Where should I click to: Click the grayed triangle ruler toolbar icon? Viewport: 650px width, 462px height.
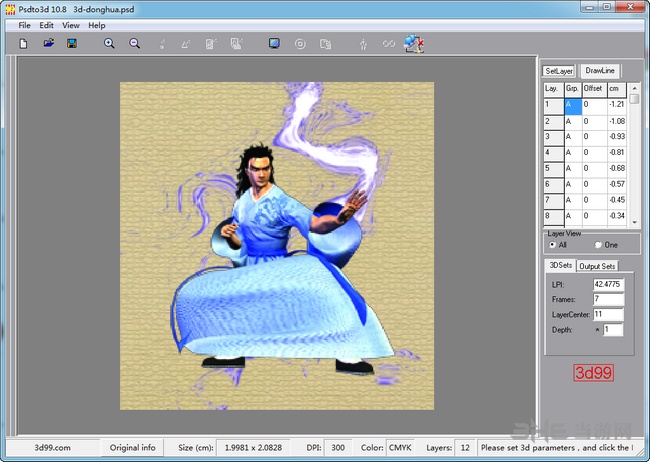coord(185,43)
